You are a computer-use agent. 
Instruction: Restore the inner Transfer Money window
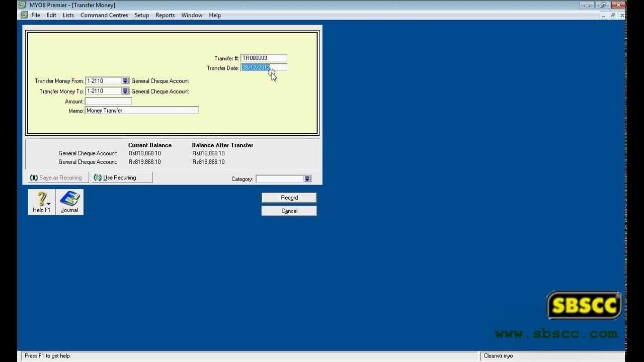[x=613, y=16]
